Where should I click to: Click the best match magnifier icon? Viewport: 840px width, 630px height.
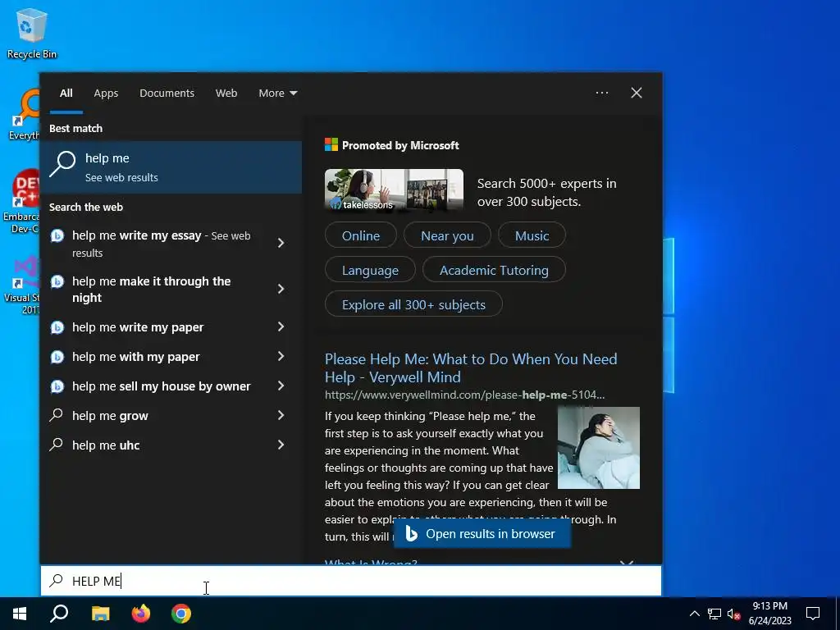tap(62, 164)
